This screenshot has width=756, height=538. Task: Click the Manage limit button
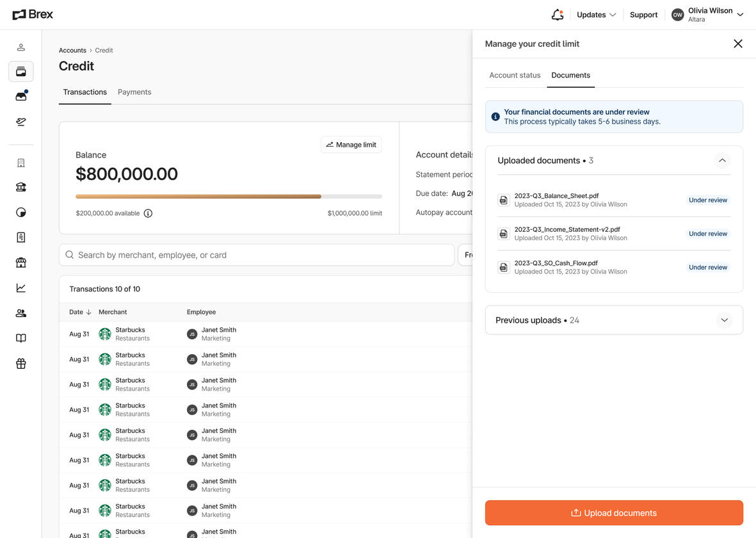(351, 145)
